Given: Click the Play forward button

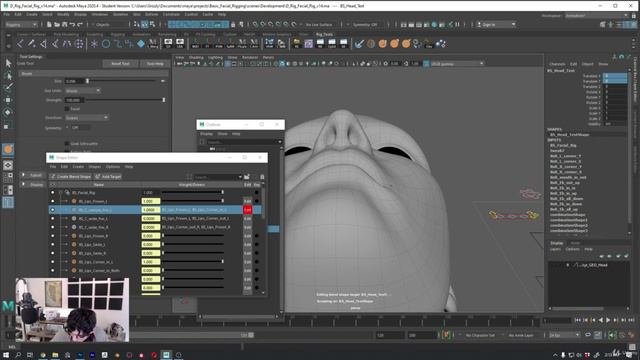Looking at the screenshot, I should click(x=608, y=320).
